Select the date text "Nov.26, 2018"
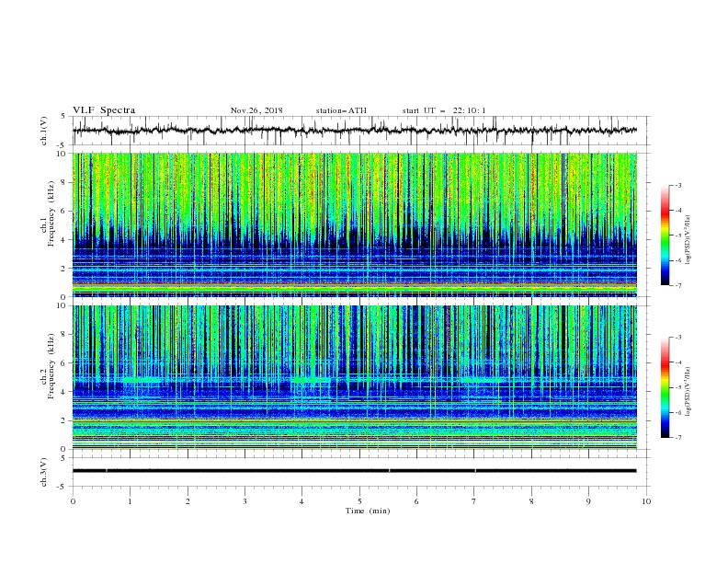728x563 pixels. 256,110
